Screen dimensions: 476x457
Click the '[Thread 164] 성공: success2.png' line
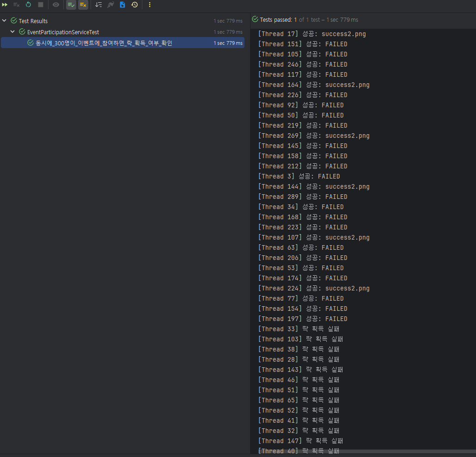click(x=314, y=85)
